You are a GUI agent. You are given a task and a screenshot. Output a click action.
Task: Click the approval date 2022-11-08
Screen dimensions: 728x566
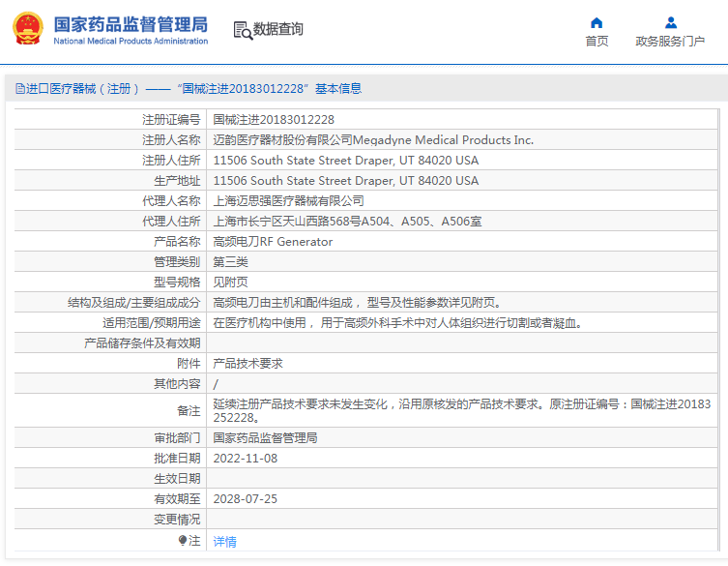245,459
